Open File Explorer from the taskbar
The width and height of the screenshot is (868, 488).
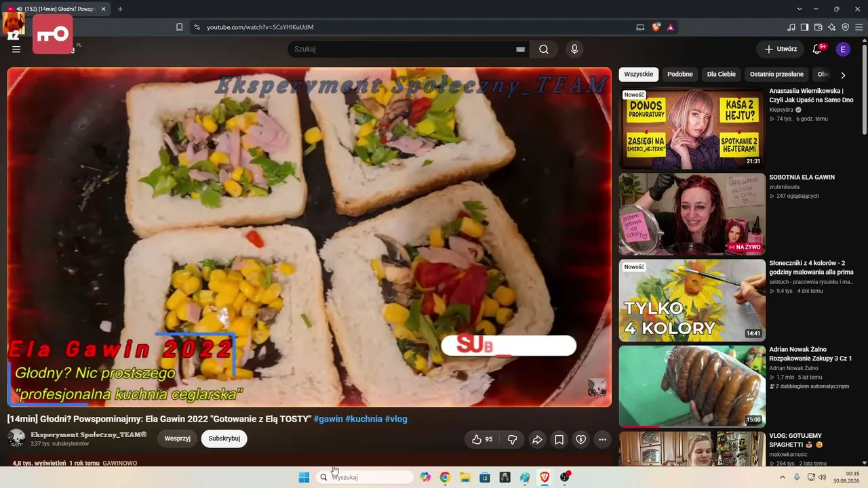pyautogui.click(x=465, y=477)
